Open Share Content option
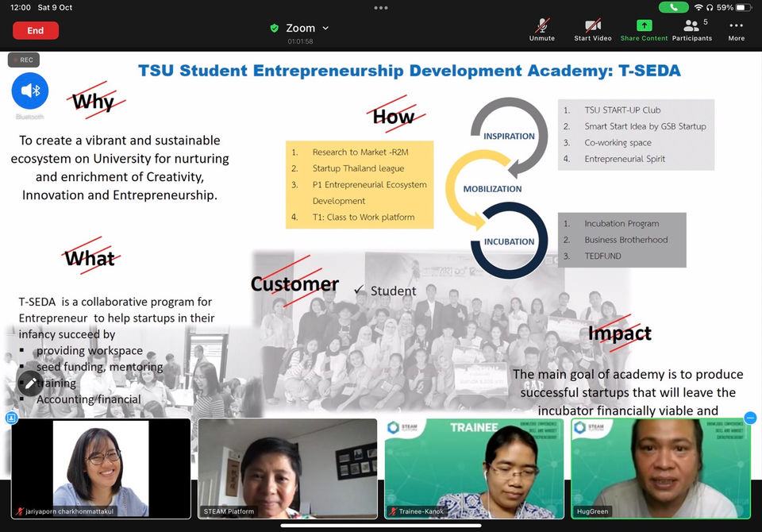Image resolution: width=762 pixels, height=532 pixels. (644, 29)
